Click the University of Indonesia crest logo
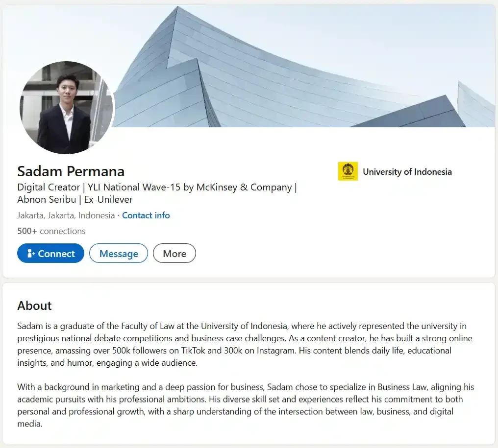This screenshot has width=498, height=448. point(348,171)
